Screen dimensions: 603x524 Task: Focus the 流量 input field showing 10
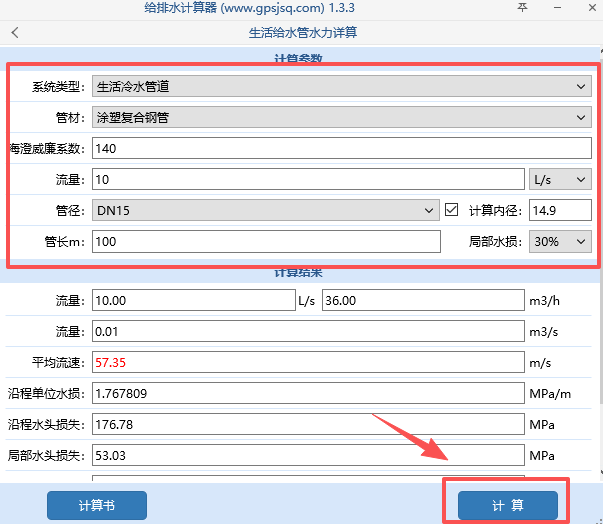[x=306, y=180]
